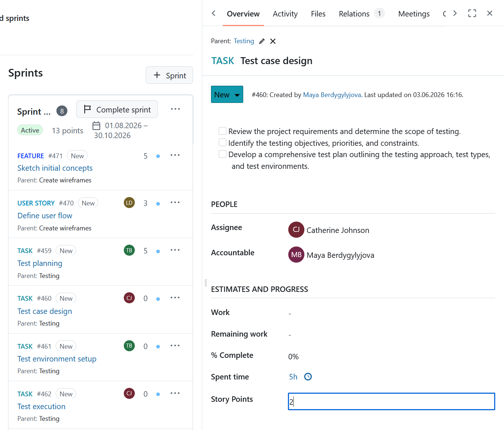Open the New status dropdown

(x=227, y=94)
